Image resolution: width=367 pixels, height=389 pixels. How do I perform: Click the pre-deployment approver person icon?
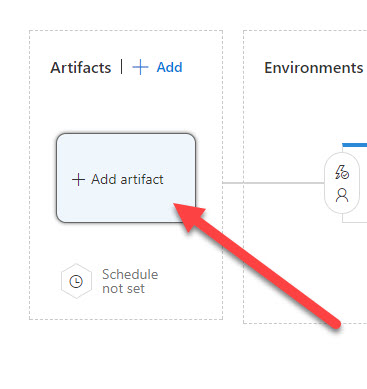(x=342, y=195)
